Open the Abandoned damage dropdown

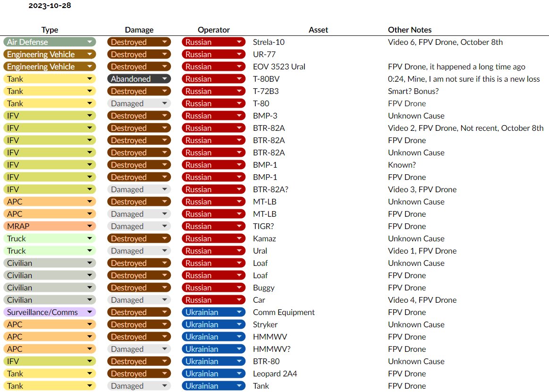click(139, 79)
